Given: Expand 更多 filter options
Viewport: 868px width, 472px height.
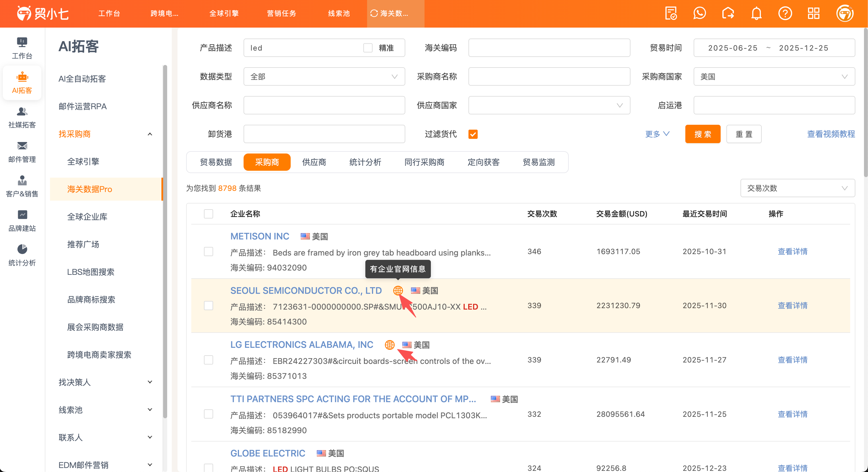Looking at the screenshot, I should point(657,134).
